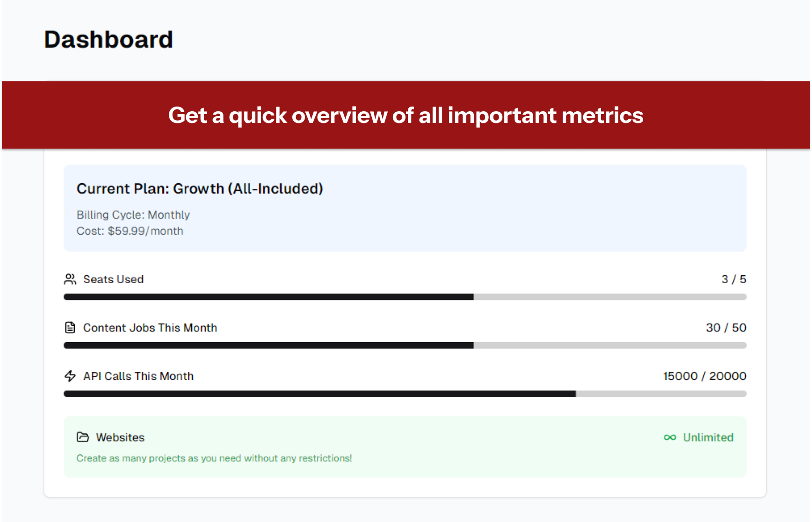Click the Current Plan Growth heading
Viewport: 812px width, 522px height.
point(200,189)
